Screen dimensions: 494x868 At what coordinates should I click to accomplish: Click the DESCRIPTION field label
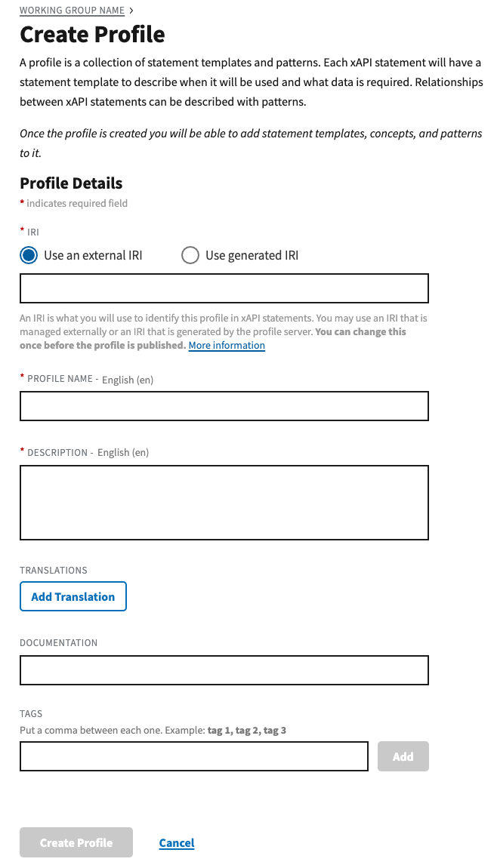click(57, 453)
